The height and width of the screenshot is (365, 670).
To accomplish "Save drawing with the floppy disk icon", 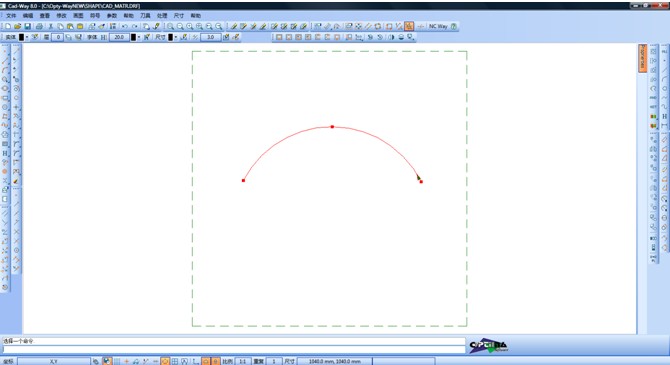I will [x=27, y=26].
